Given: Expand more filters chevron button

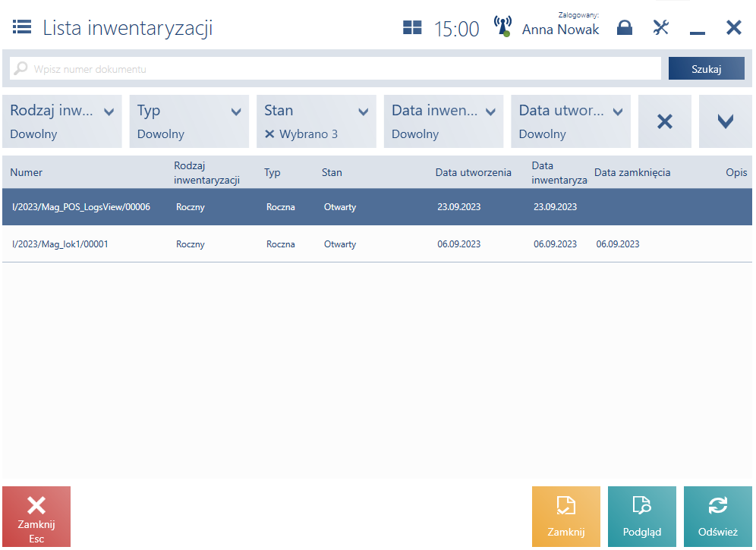Looking at the screenshot, I should (725, 121).
